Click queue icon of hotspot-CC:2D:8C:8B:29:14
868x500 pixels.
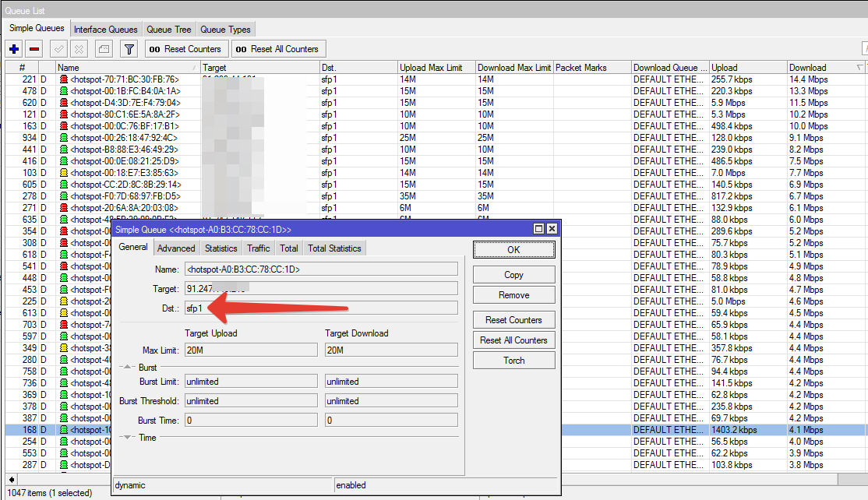[x=64, y=184]
